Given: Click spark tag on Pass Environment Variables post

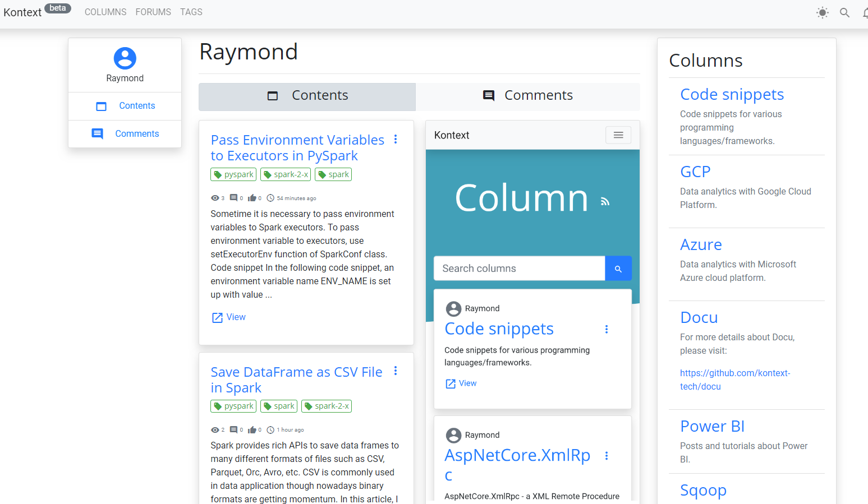Looking at the screenshot, I should point(333,174).
